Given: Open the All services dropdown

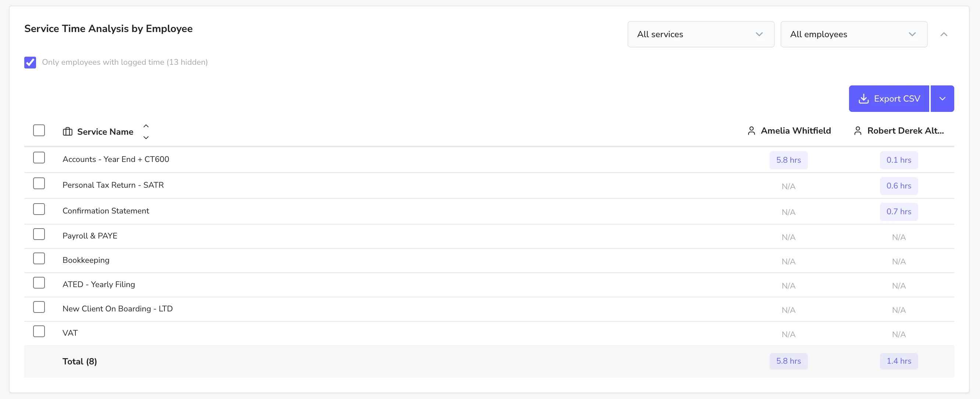Looking at the screenshot, I should tap(701, 34).
